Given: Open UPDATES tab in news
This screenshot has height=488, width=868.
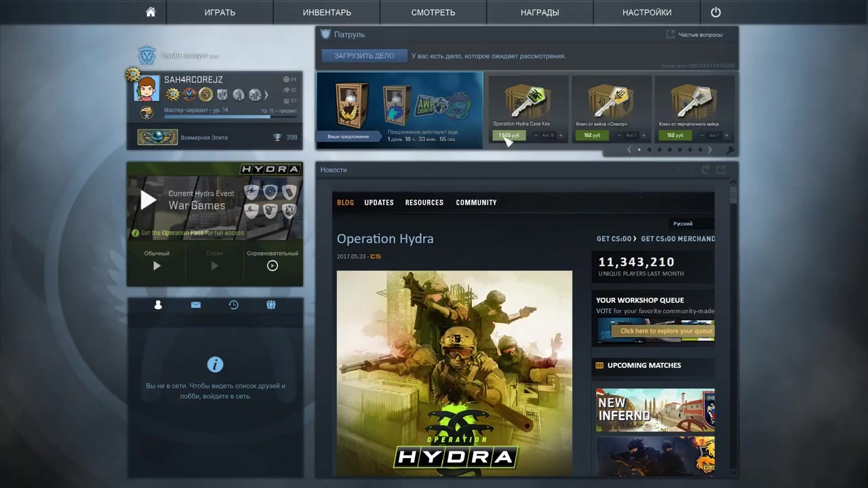Looking at the screenshot, I should pos(379,203).
